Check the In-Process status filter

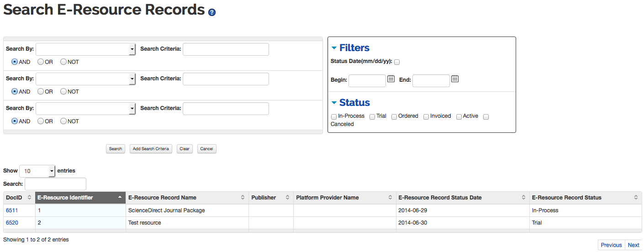click(x=334, y=117)
